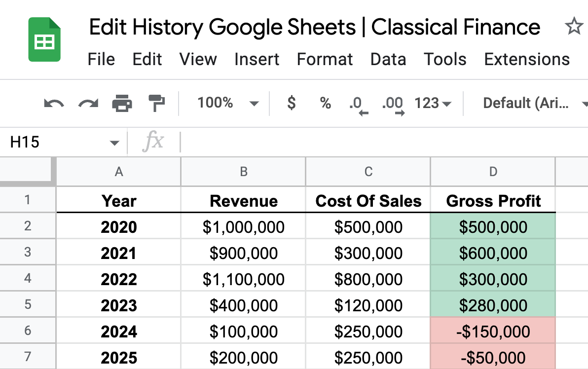Format selection as currency

291,103
